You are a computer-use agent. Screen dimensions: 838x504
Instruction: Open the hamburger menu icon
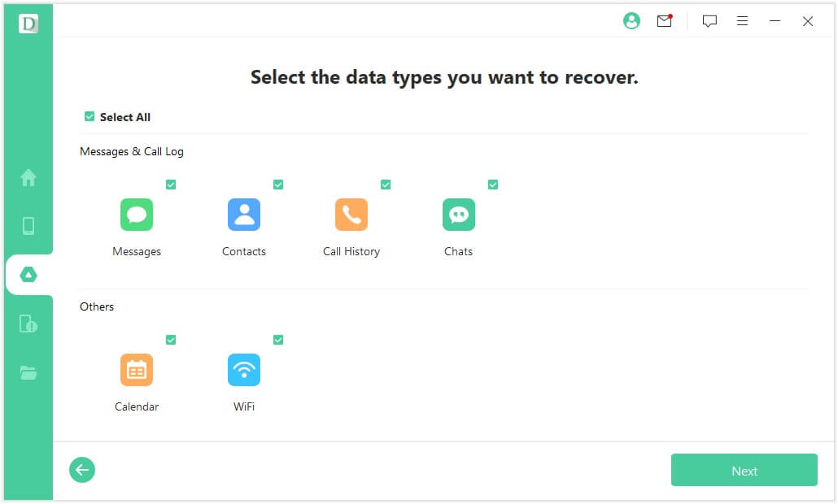click(x=742, y=21)
